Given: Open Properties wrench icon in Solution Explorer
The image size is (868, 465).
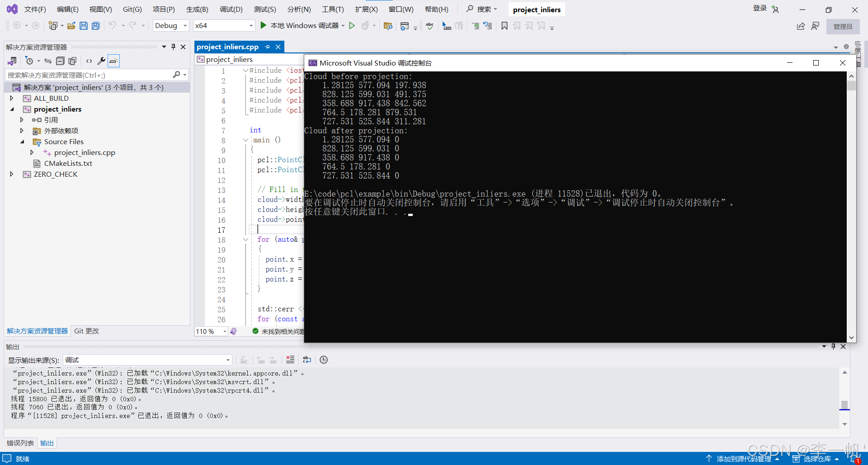Looking at the screenshot, I should [x=101, y=61].
